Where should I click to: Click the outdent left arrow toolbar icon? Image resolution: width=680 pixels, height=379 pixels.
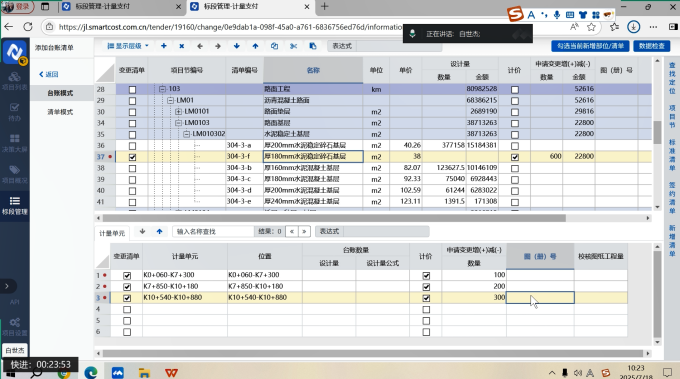199,46
